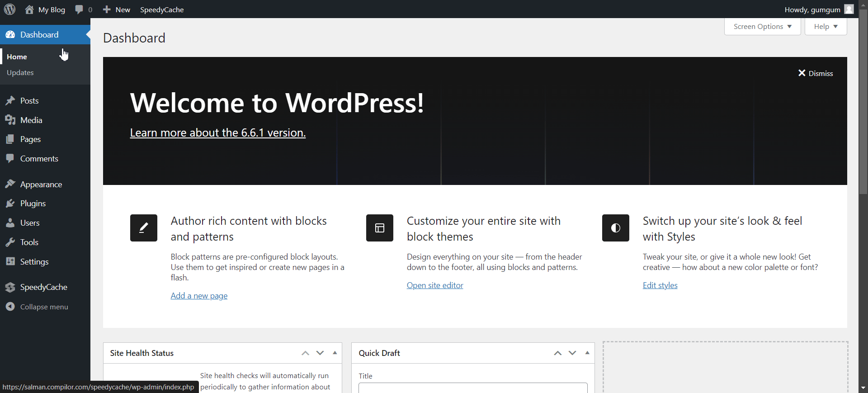Collapse the Quick Draft panel
The width and height of the screenshot is (868, 393).
coord(587,353)
